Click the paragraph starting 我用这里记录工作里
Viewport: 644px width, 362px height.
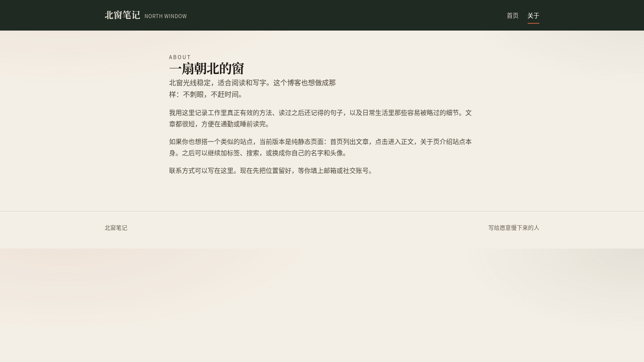[320, 118]
